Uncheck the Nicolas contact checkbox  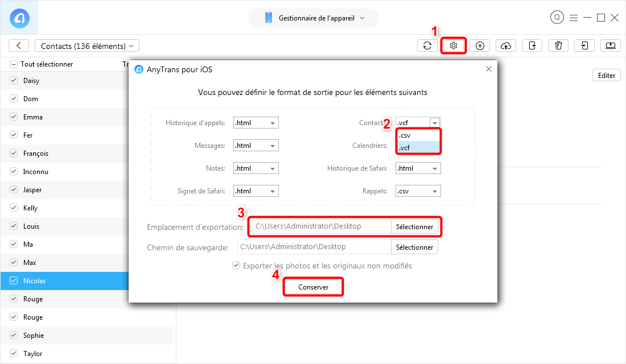[x=14, y=280]
